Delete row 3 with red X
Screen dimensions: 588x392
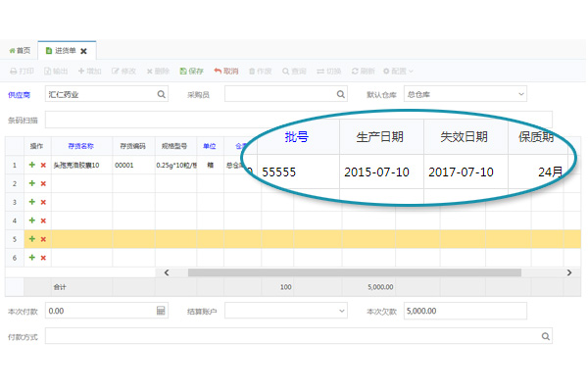point(43,202)
